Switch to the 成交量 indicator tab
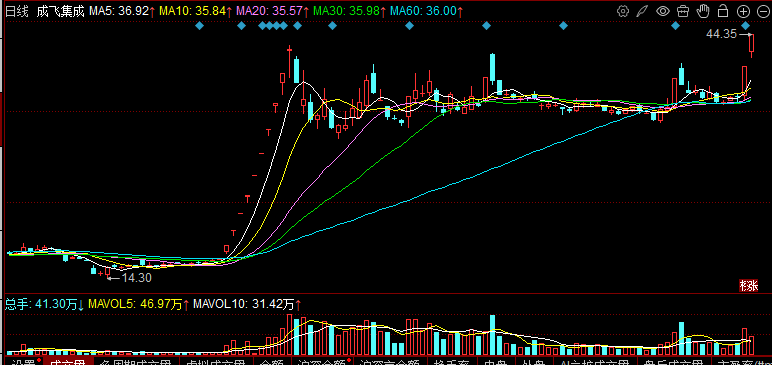The height and width of the screenshot is (365, 772). pyautogui.click(x=67, y=362)
